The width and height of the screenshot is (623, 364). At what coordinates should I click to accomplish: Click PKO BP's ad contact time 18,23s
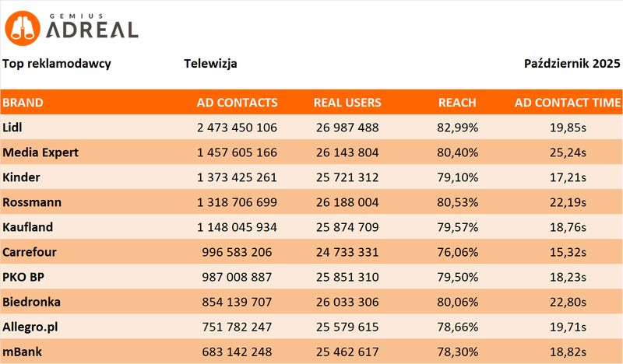(x=566, y=277)
